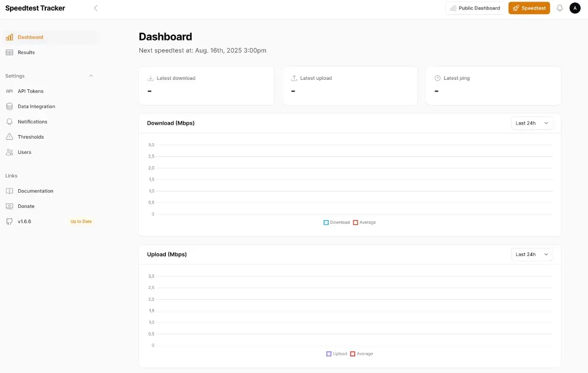Open the Notifications settings page
588x373 pixels.
coord(33,122)
